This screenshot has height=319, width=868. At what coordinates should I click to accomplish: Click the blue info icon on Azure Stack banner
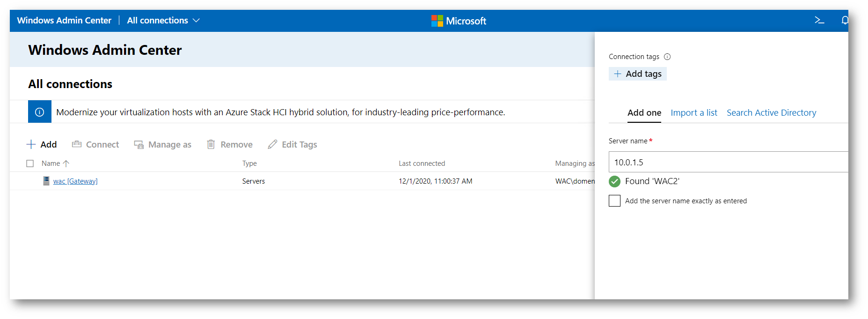pos(40,112)
